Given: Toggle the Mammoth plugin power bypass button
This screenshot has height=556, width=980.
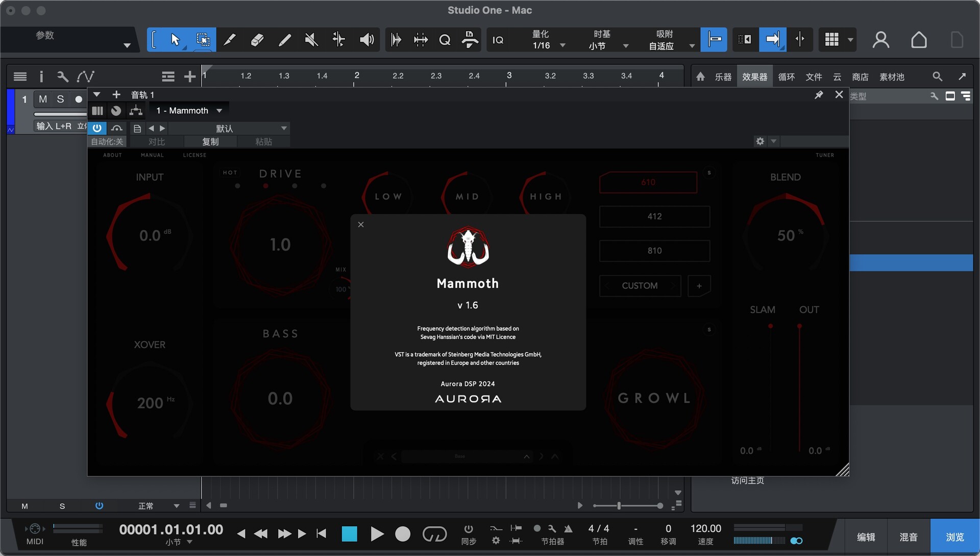Looking at the screenshot, I should pos(97,128).
